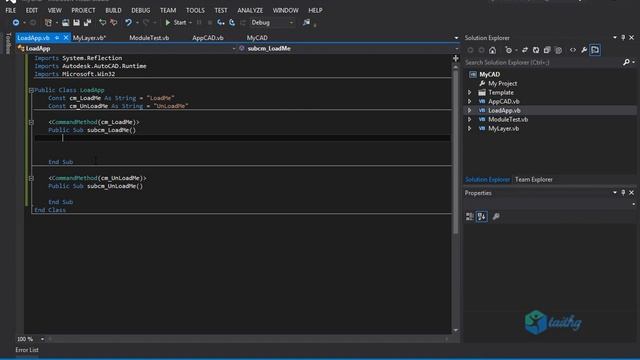
Task: Expand the AppCAD.vb tree node
Action: (x=469, y=102)
